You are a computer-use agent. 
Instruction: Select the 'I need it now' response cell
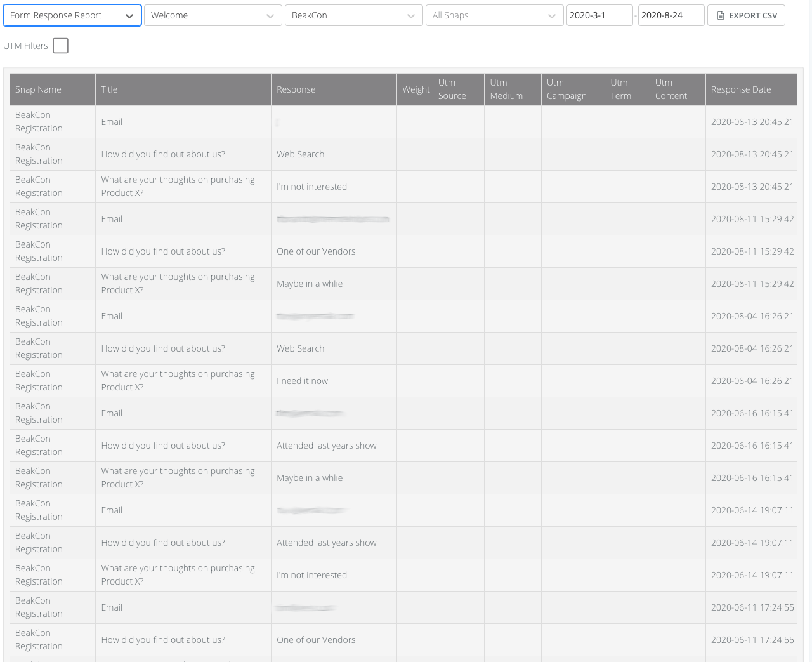(x=303, y=381)
